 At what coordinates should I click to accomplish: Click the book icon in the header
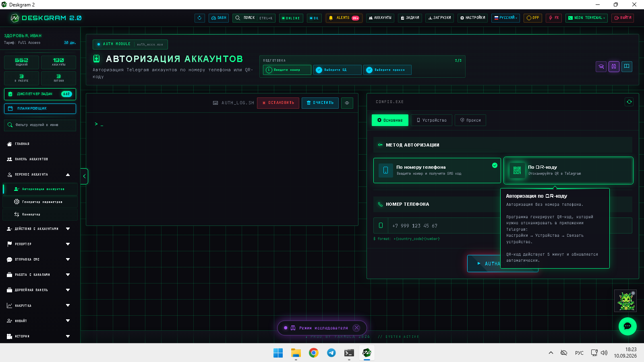click(x=627, y=67)
